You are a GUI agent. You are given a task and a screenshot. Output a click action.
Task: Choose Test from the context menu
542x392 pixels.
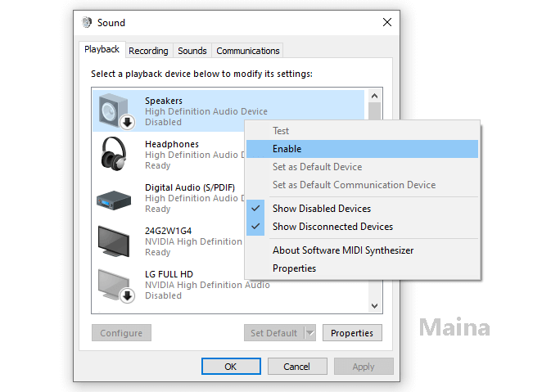coord(362,131)
